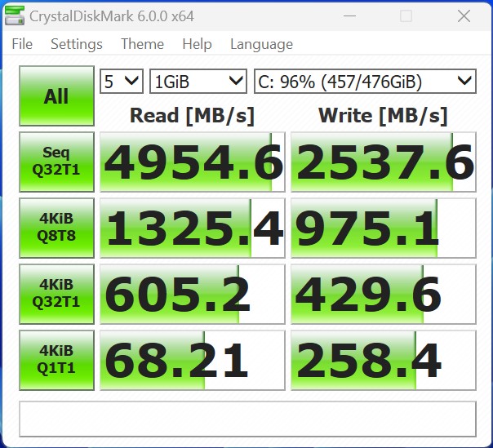
Task: Run all benchmarks with the All button
Action: tap(56, 96)
